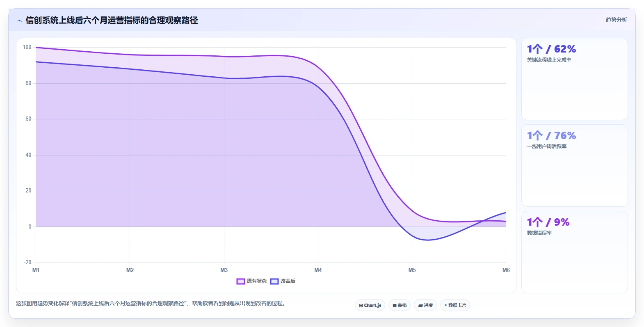Click the chart title 信创系统上线后六个月运营指标的合理观察路径
The height and width of the screenshot is (327, 644).
coord(112,20)
